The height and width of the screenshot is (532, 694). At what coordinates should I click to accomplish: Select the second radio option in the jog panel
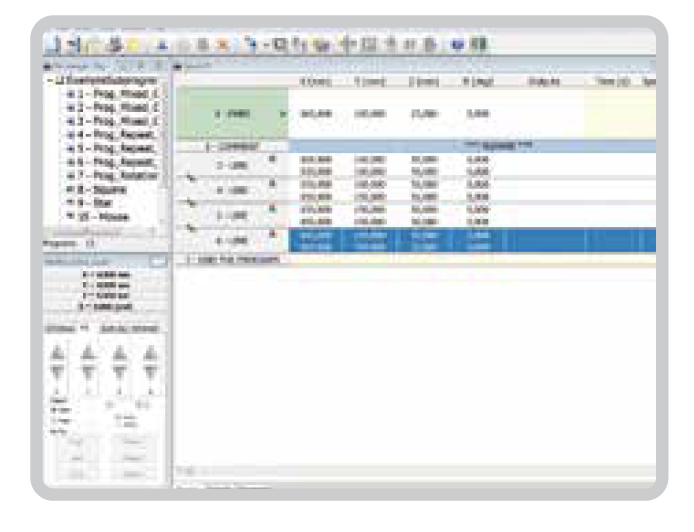(54, 421)
